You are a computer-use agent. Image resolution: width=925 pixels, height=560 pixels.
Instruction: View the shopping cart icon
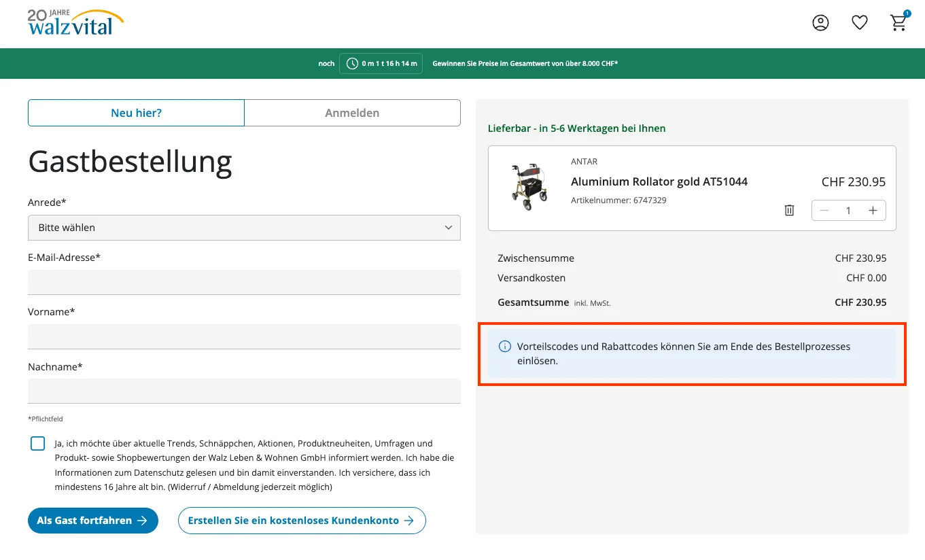click(897, 22)
